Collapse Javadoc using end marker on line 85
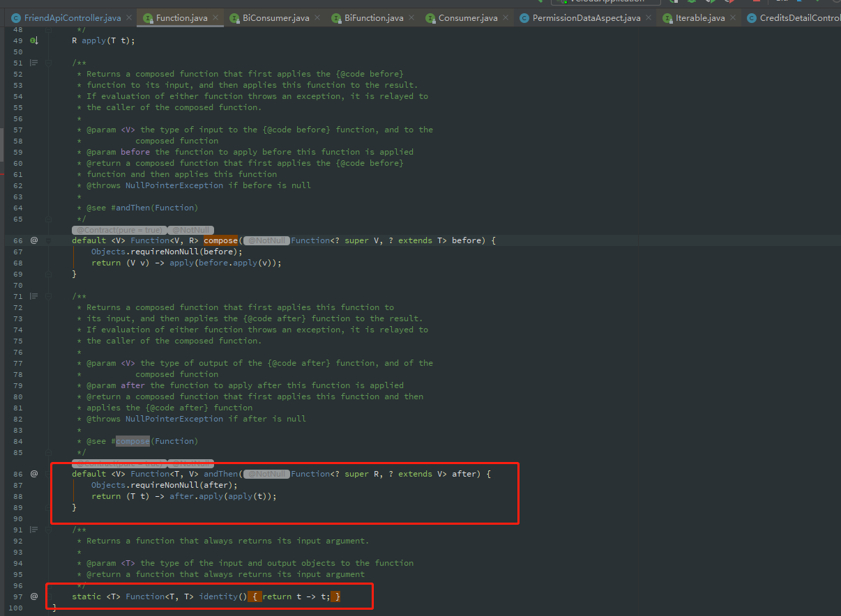This screenshot has height=616, width=841. coord(49,452)
